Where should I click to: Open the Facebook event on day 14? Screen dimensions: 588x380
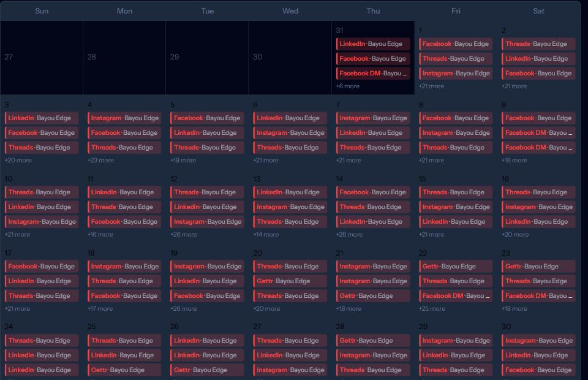click(x=373, y=192)
